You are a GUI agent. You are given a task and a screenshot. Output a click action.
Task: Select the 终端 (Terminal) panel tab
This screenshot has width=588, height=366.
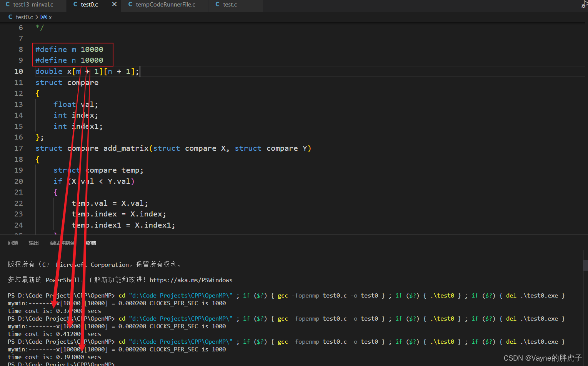[x=91, y=243]
